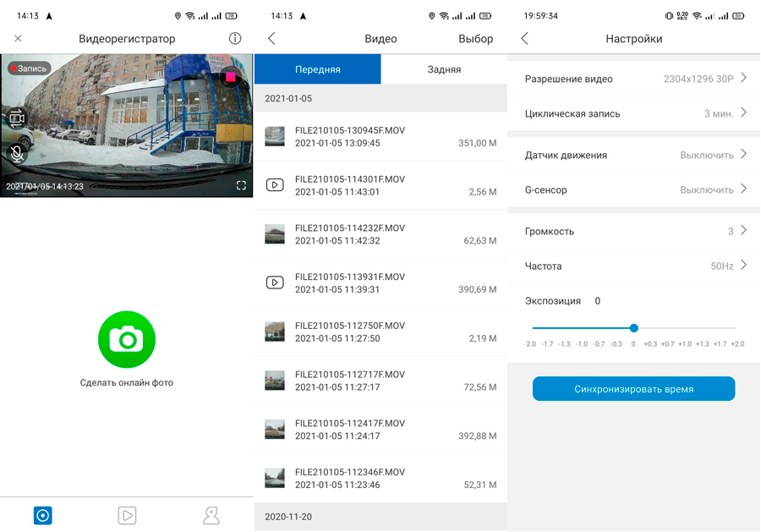The image size is (761, 532).
Task: Click the Экспозиция slider handle
Action: [x=633, y=328]
